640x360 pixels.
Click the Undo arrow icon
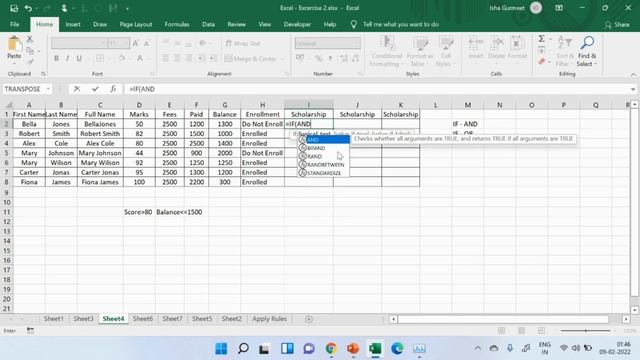point(28,8)
